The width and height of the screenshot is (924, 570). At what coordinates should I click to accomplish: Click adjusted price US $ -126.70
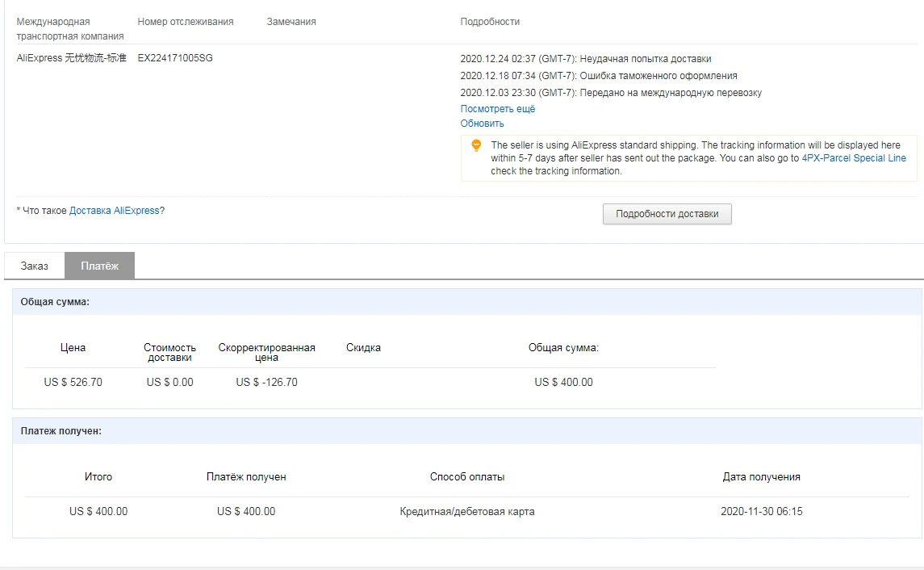click(266, 382)
